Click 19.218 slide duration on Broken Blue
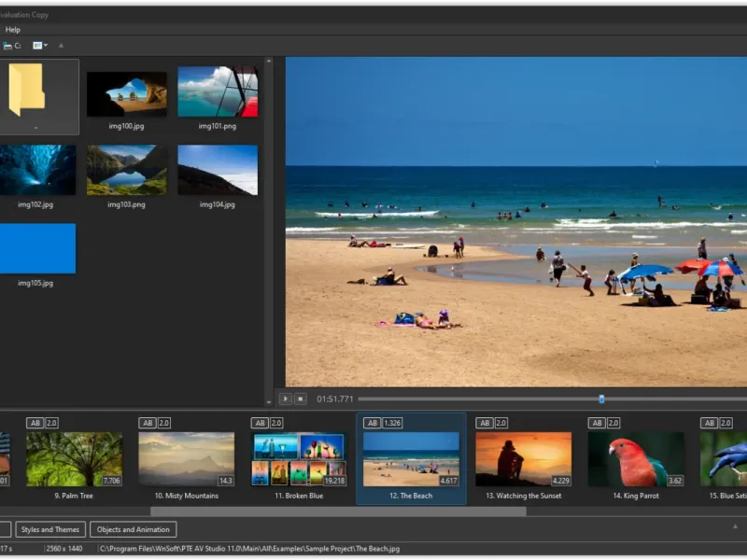This screenshot has height=560, width=747. (x=334, y=481)
